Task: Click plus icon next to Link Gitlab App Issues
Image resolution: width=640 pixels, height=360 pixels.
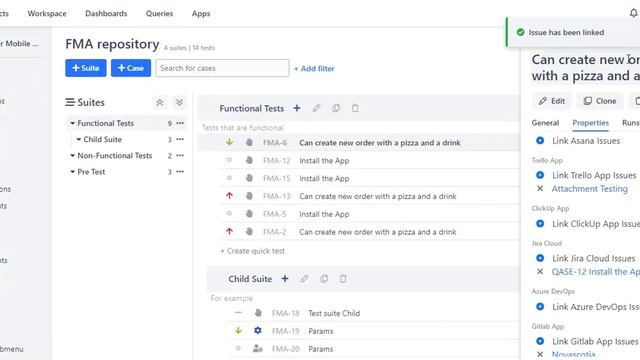Action: tap(540, 341)
